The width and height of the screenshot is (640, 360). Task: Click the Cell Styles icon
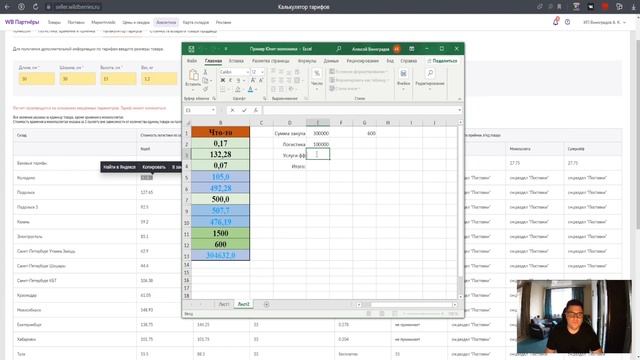(x=332, y=89)
